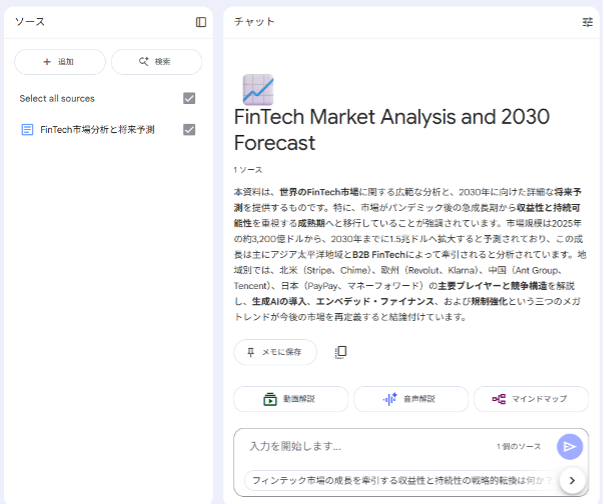The width and height of the screenshot is (604, 504).
Task: Click the 検索 search sources button
Action: point(156,62)
